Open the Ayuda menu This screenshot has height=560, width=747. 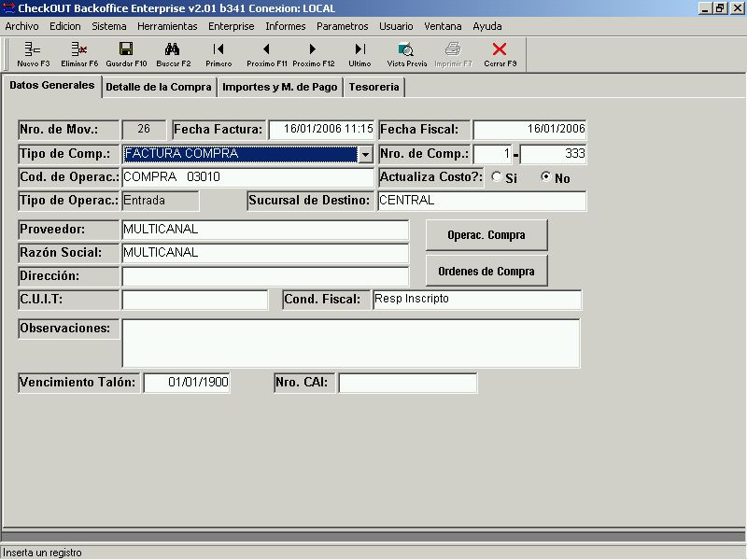point(486,26)
